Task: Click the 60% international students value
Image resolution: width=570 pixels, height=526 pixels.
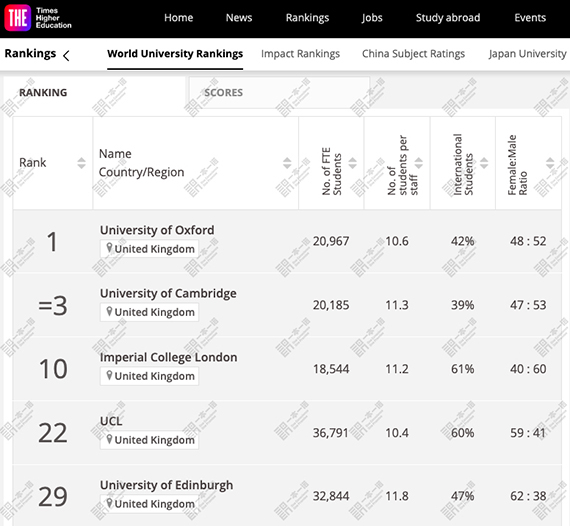Action: [x=462, y=433]
